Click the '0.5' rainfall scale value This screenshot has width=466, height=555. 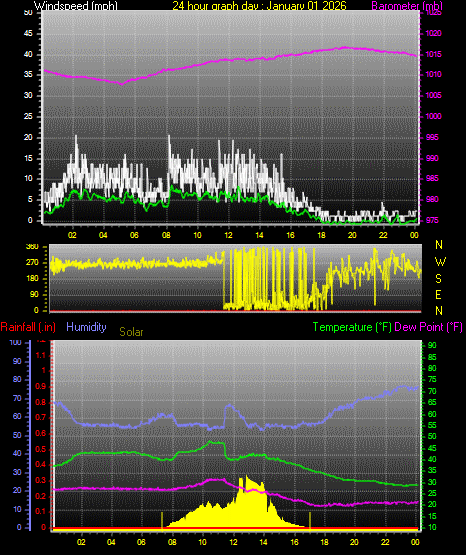point(41,449)
